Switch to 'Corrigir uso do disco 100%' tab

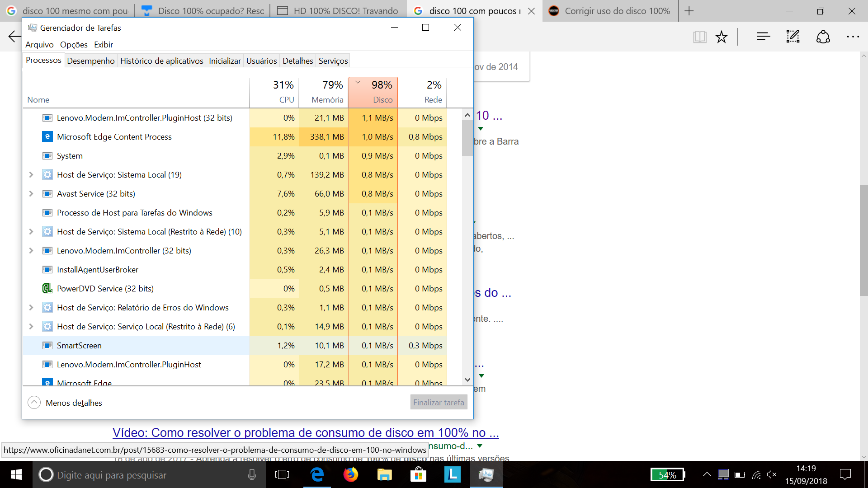[609, 11]
